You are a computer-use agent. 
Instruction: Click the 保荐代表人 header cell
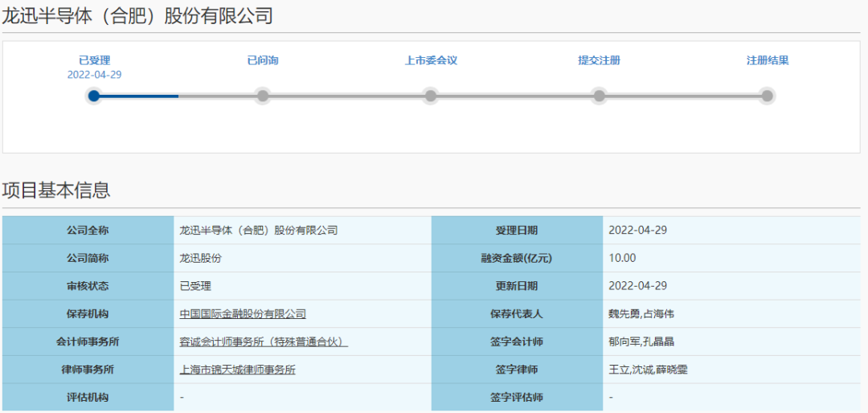pos(517,314)
